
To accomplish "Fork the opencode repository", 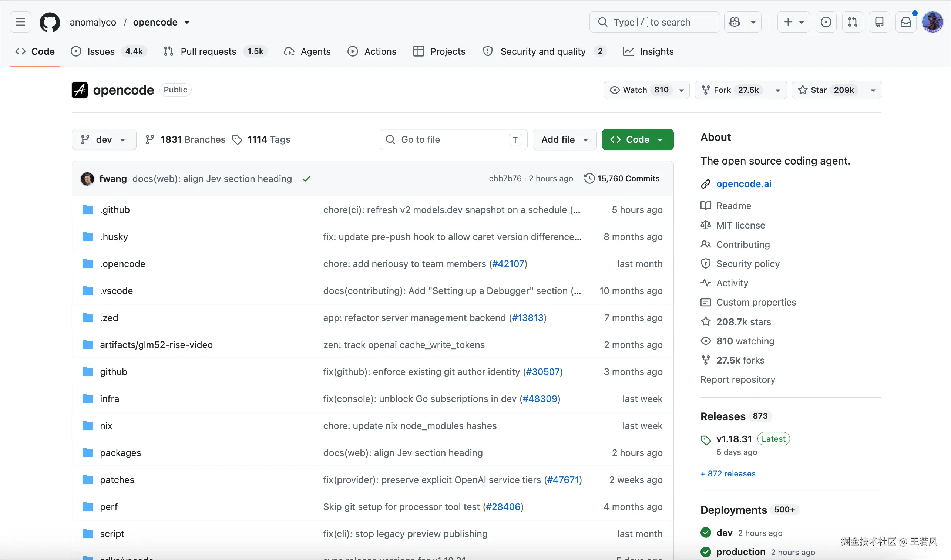I will pos(732,90).
